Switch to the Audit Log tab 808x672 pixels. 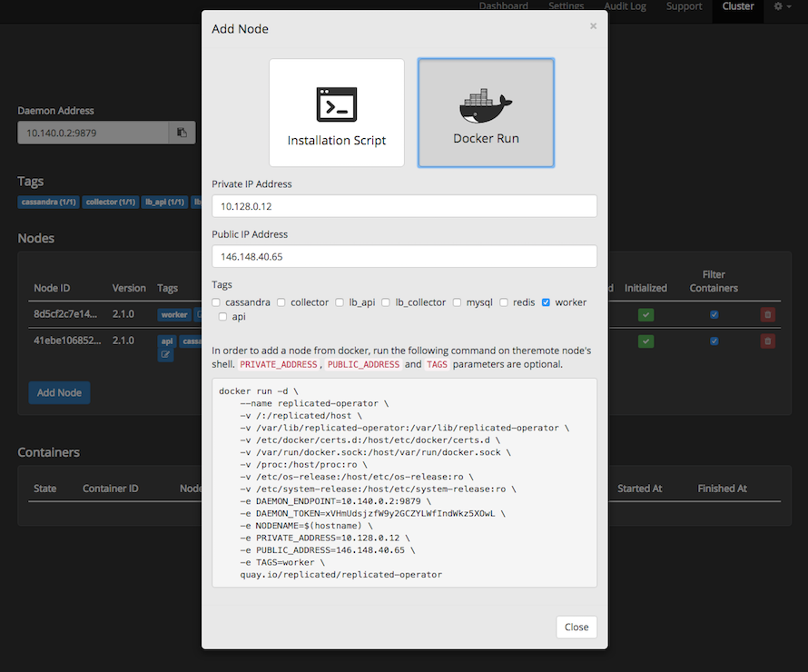(625, 6)
